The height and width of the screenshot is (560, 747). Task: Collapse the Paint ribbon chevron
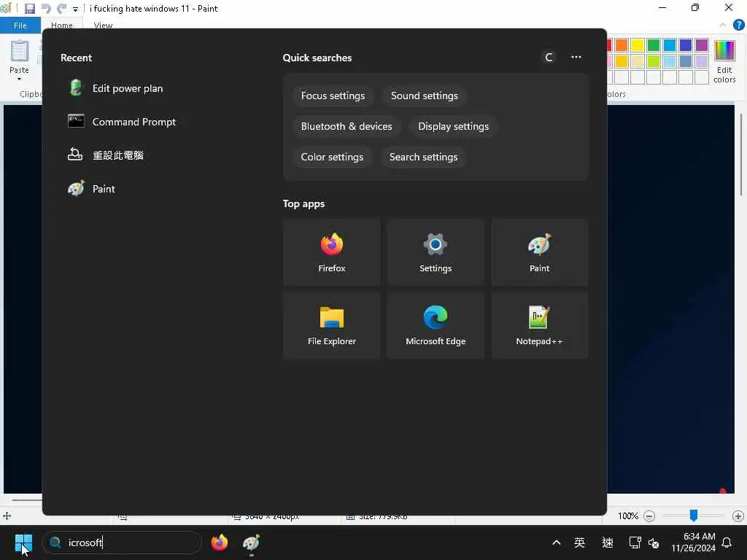point(723,26)
